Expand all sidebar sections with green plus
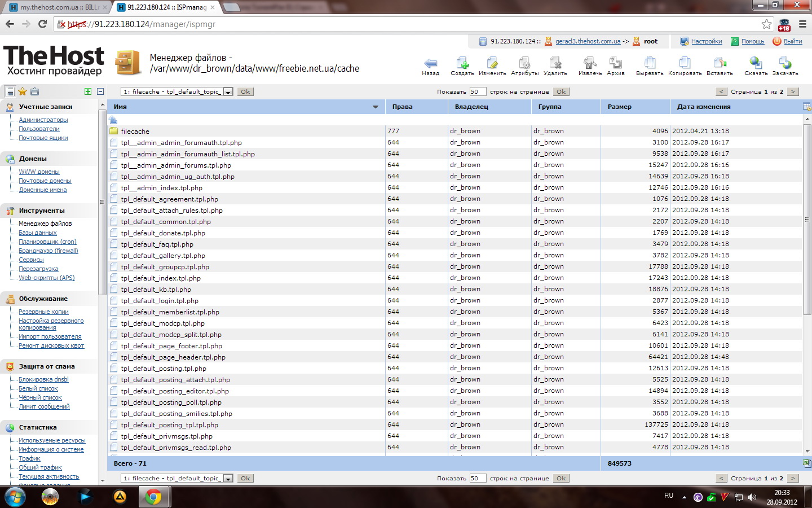Screen dimensions: 812x508 point(88,91)
